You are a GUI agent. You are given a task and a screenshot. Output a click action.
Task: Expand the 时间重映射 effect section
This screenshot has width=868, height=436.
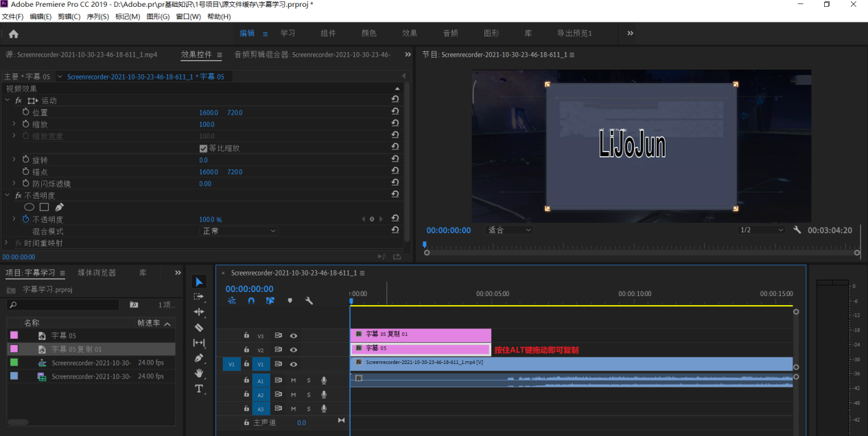pos(8,243)
